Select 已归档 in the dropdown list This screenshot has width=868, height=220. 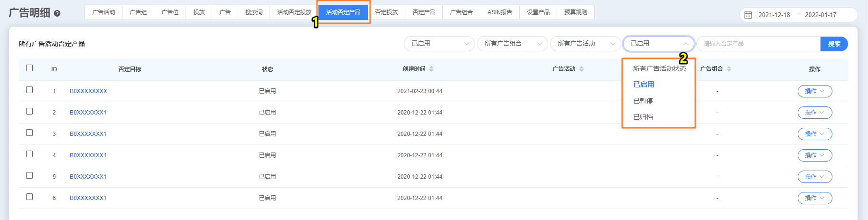(x=643, y=117)
